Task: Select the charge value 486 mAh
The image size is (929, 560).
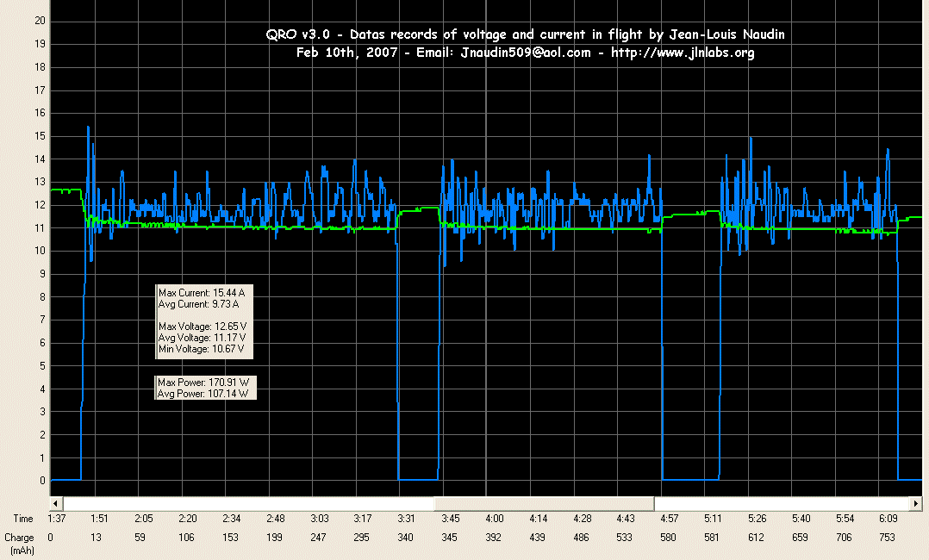Action: click(x=581, y=538)
